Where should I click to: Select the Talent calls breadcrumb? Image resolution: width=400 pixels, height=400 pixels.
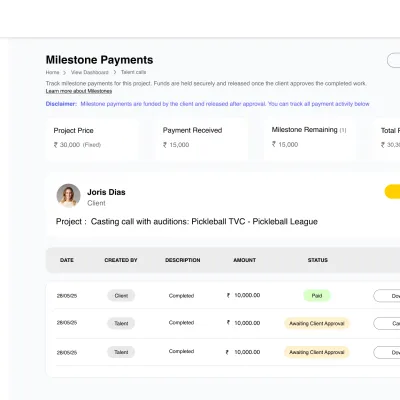(x=133, y=72)
